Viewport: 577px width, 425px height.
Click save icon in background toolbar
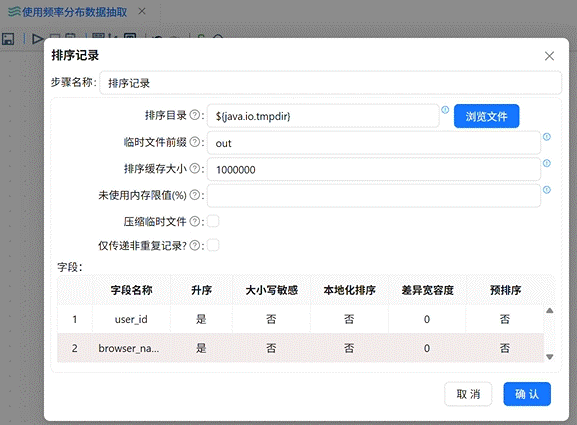click(8, 39)
